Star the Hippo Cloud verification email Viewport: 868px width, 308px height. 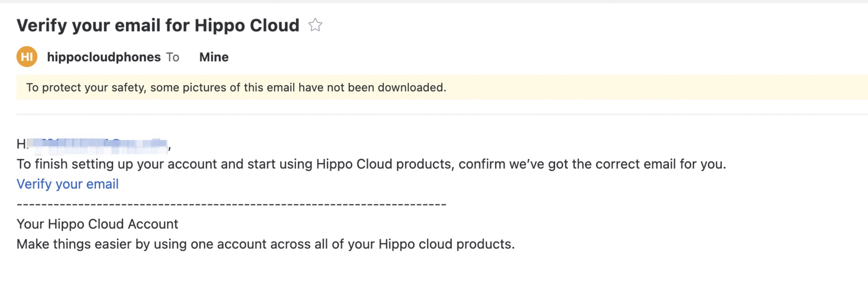click(x=315, y=25)
